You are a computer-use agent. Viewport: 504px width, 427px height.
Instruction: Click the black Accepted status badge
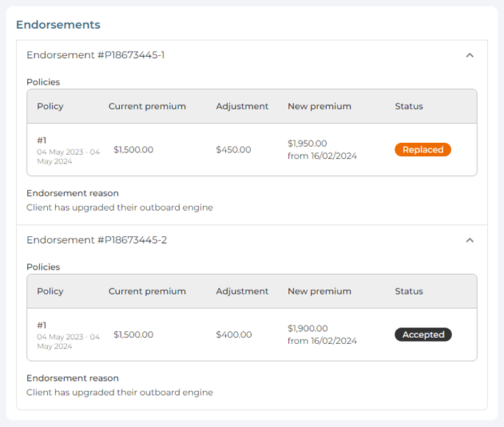[x=423, y=334]
